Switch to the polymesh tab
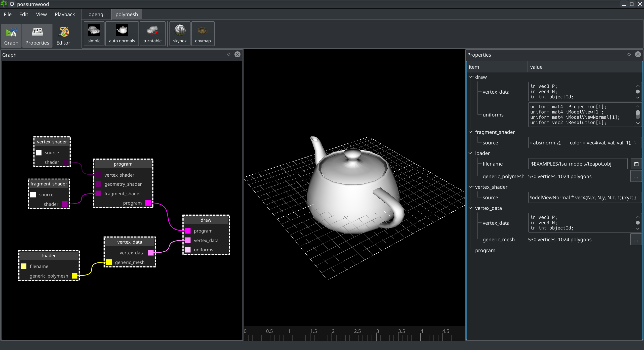 [126, 14]
